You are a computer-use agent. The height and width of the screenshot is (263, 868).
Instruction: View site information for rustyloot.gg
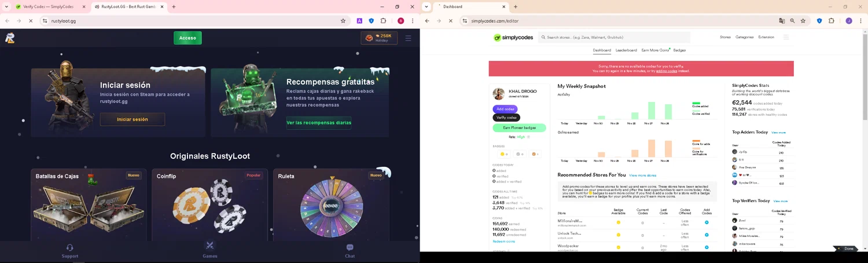pos(45,21)
